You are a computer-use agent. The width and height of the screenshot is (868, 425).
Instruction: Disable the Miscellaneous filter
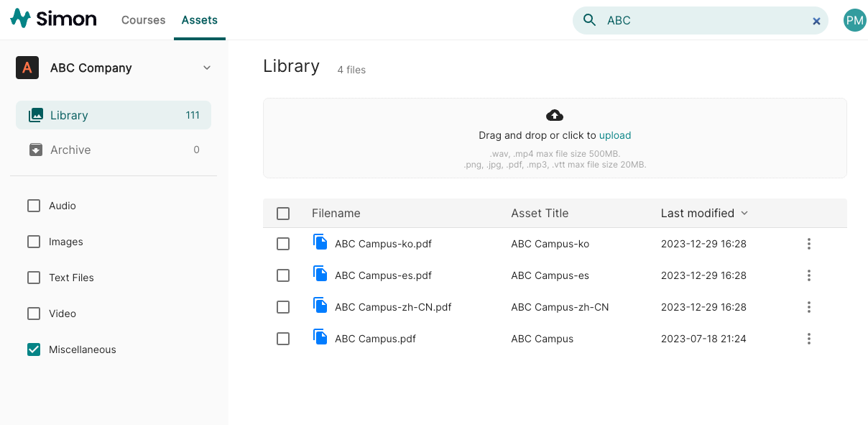pos(33,349)
